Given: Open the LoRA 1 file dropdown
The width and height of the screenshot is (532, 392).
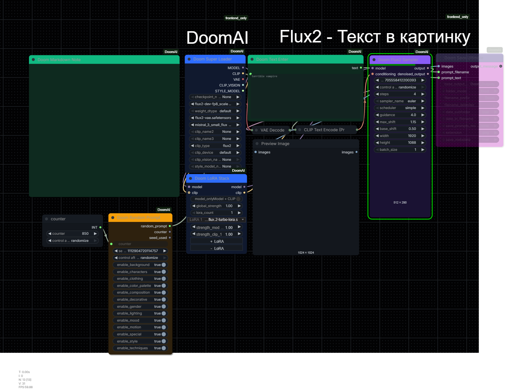Looking at the screenshot, I should pyautogui.click(x=217, y=220).
